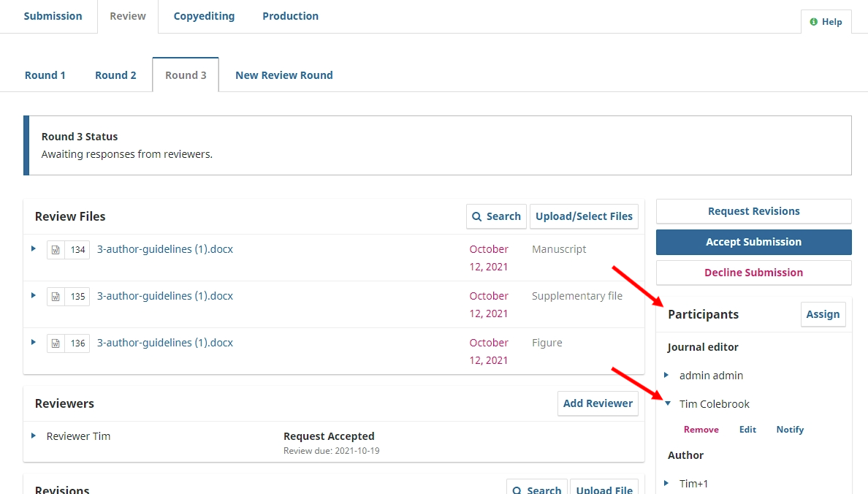Viewport: 868px width, 494px height.
Task: Click file number 136
Action: click(x=77, y=343)
